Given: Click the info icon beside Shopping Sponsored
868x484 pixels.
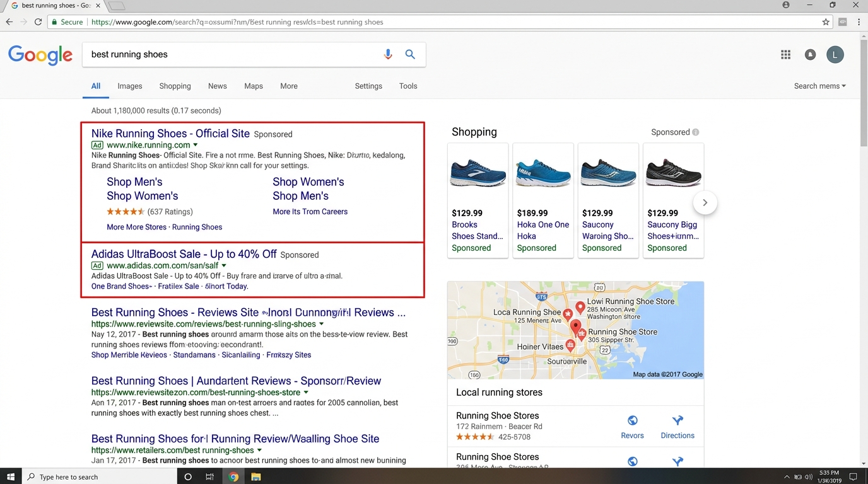Looking at the screenshot, I should [696, 132].
